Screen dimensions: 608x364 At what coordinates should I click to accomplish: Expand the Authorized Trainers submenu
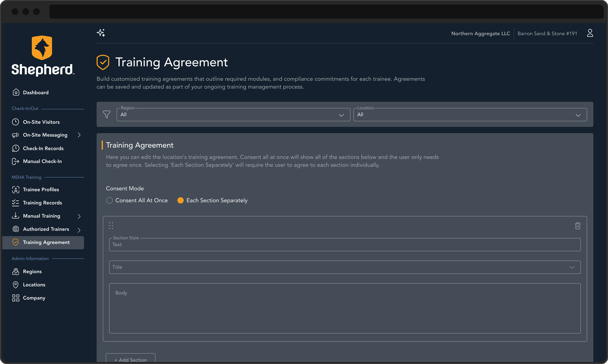click(44, 229)
